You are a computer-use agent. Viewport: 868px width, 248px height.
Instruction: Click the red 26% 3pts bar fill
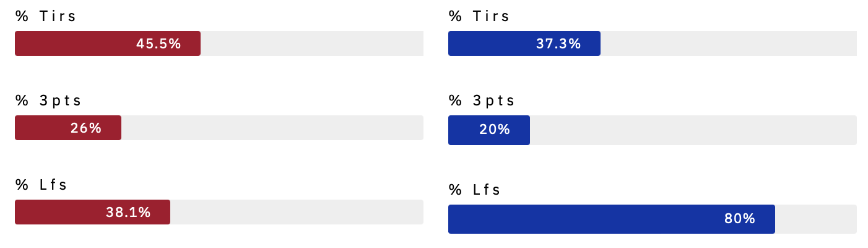[68, 128]
